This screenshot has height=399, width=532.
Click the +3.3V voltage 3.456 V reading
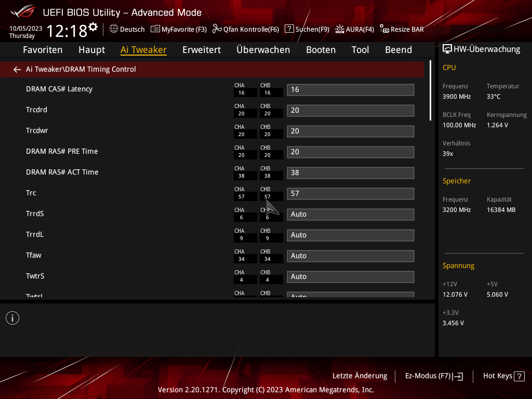point(453,323)
